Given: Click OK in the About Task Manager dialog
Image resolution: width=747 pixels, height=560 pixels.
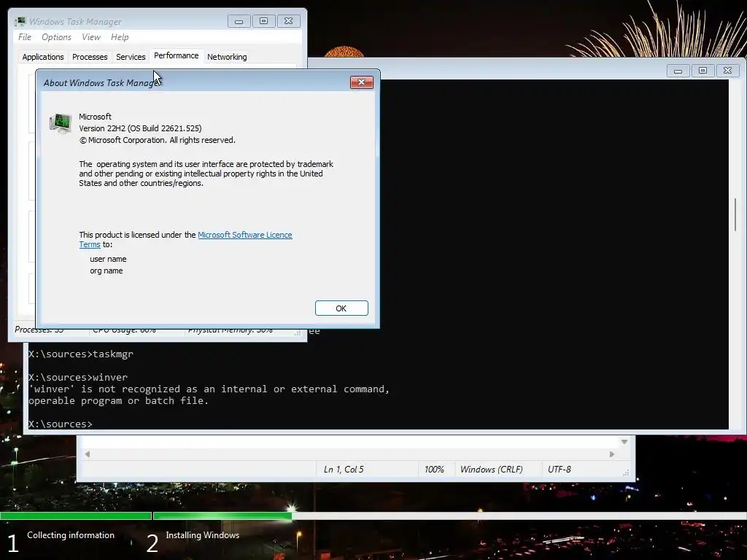Looking at the screenshot, I should tap(341, 308).
